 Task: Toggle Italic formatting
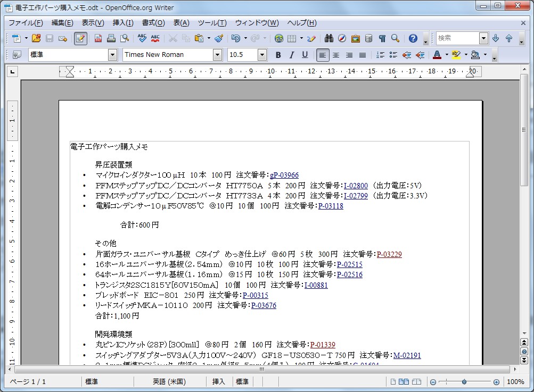(292, 55)
